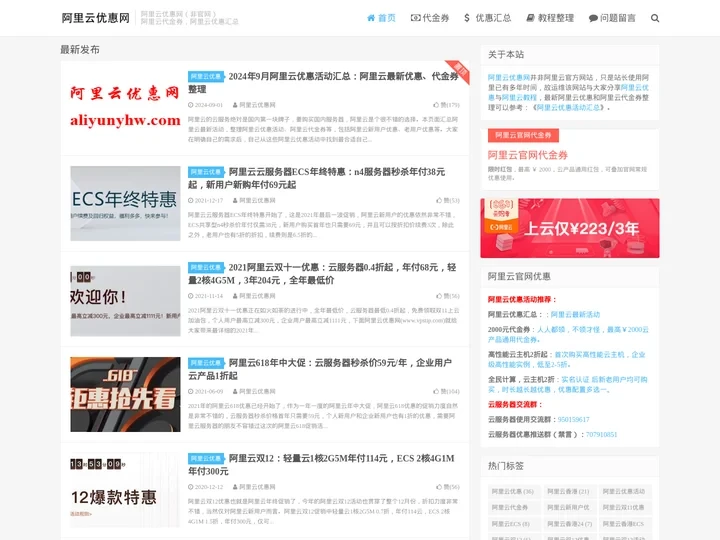The width and height of the screenshot is (720, 540).
Task: Click the aliyunyhw.com article thumbnail
Action: 125,107
